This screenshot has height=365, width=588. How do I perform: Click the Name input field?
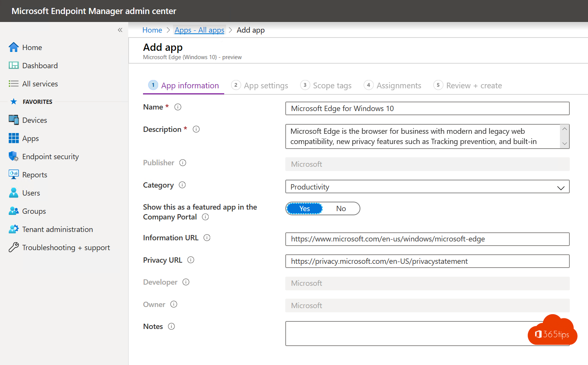(x=428, y=108)
